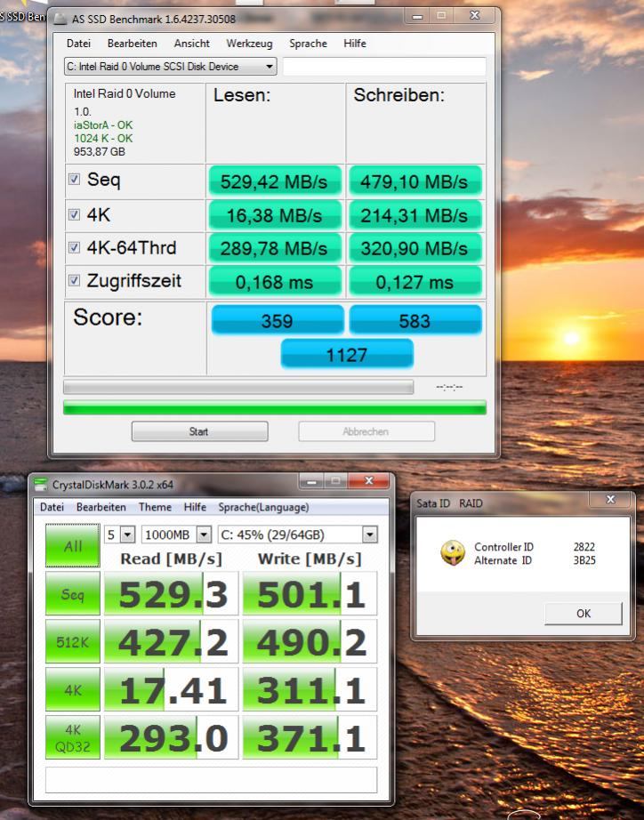The height and width of the screenshot is (820, 644).
Task: Click the write score 583
Action: click(x=415, y=320)
